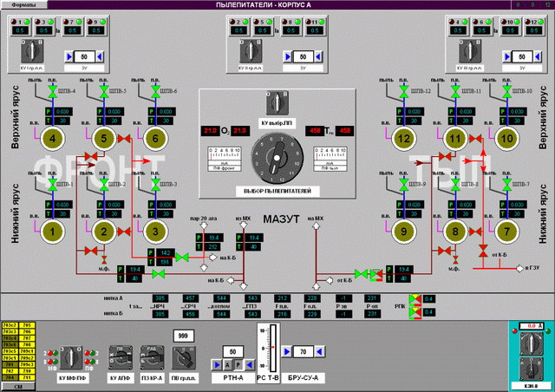Click right-pointing blue arrow of КУ I гр.п.п. ЗУ

69,56
